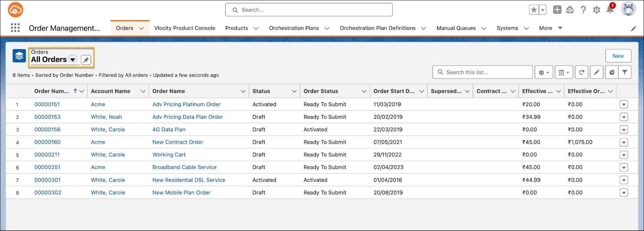
Task: Expand Orchestration Plans chevron
Action: point(327,28)
